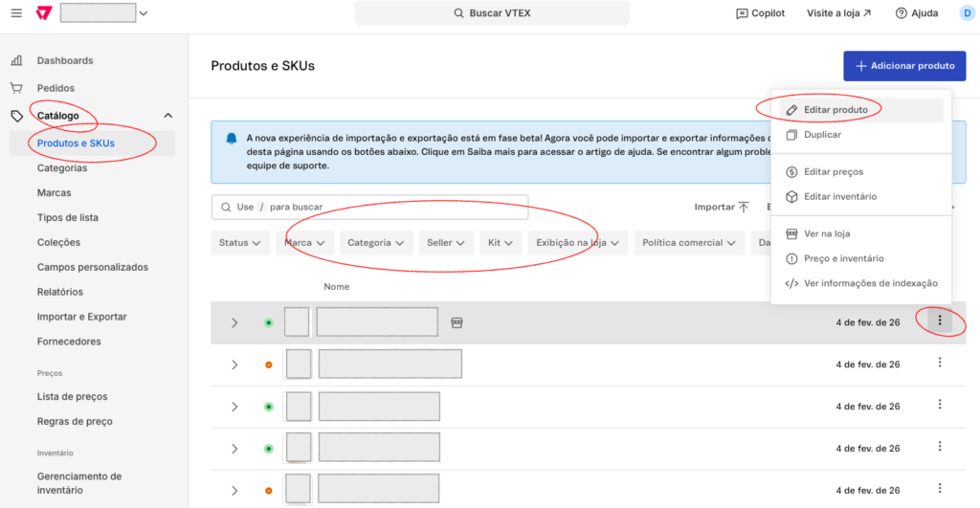Open the user avatar D
The height and width of the screenshot is (508, 980).
pos(967,13)
